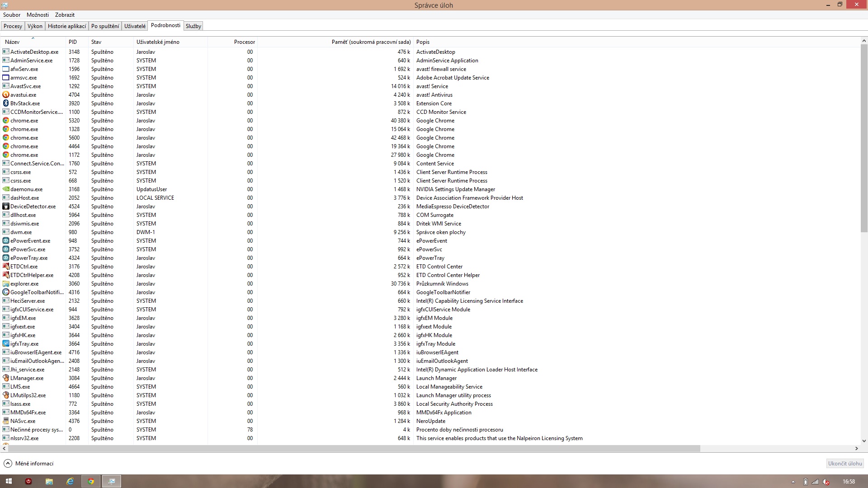Image resolution: width=868 pixels, height=488 pixels.
Task: Click the explorer.exe folder icon
Action: [6, 284]
